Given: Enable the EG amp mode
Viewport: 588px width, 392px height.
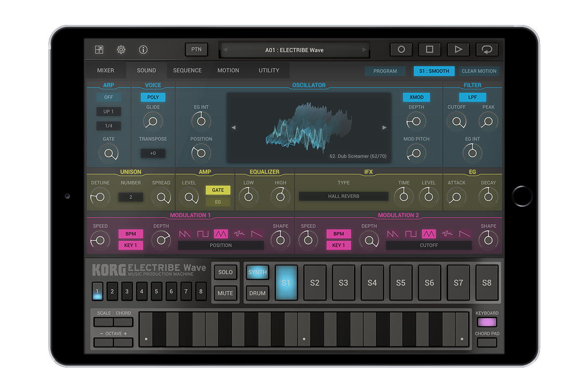Looking at the screenshot, I should click(x=218, y=202).
